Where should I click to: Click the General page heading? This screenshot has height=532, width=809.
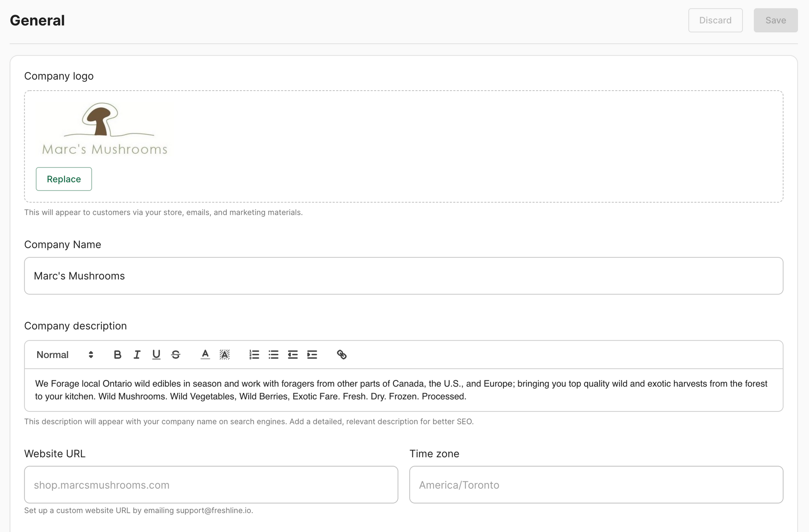(37, 20)
